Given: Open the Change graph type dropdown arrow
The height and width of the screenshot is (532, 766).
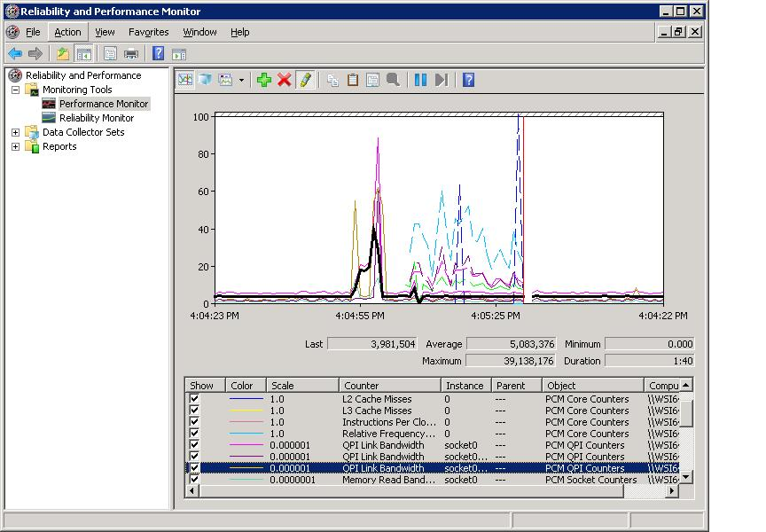Looking at the screenshot, I should [241, 80].
